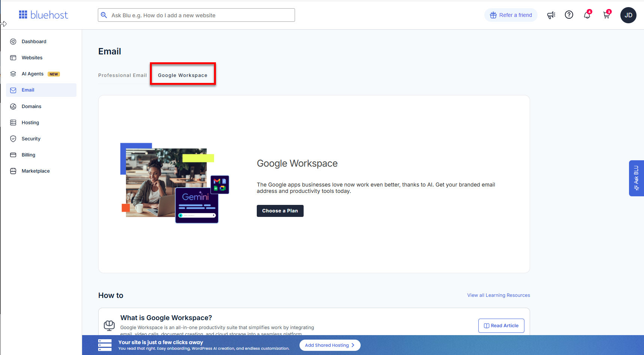Open the Hosting menu item
644x355 pixels.
tap(41, 123)
